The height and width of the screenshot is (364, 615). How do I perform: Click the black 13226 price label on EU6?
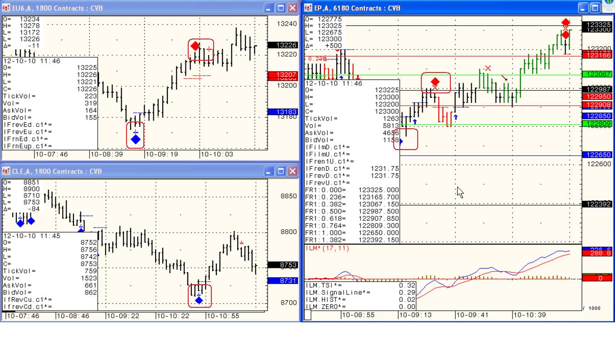click(x=282, y=45)
